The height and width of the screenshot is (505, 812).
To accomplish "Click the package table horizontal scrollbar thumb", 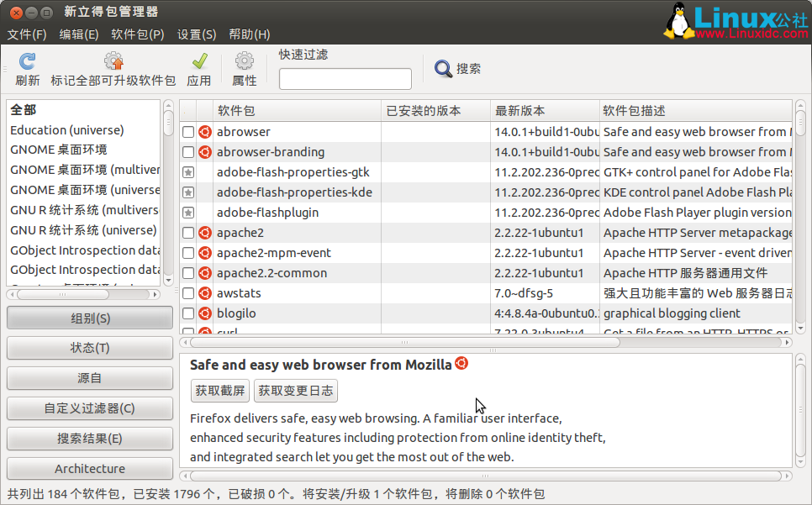I will (405, 343).
